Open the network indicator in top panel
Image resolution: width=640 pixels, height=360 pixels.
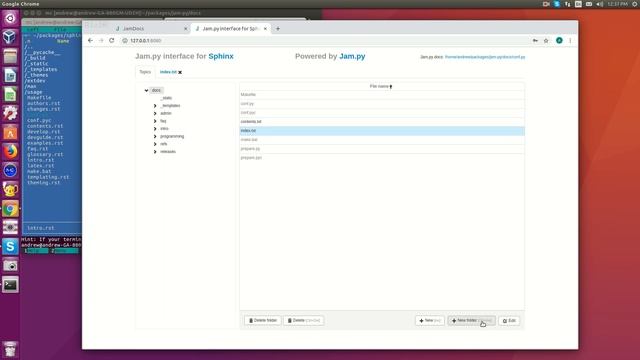tap(567, 4)
